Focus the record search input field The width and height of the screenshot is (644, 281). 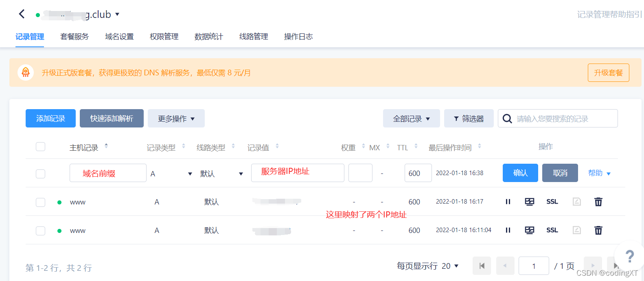pos(564,119)
